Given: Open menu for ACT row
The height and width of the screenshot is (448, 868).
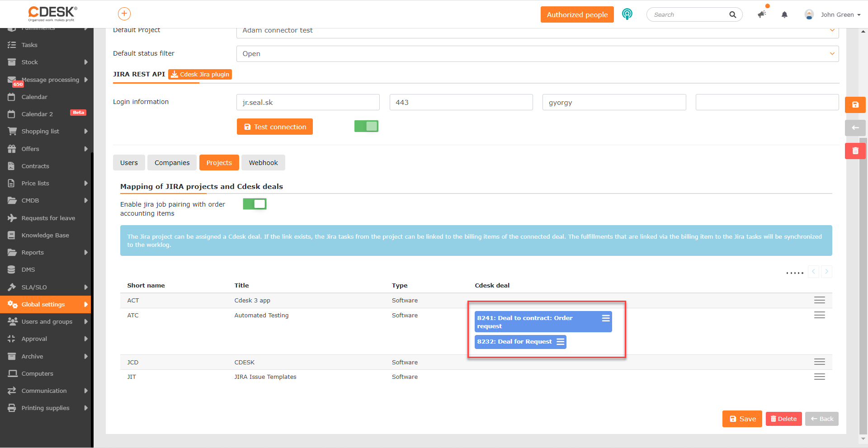Looking at the screenshot, I should pyautogui.click(x=819, y=300).
